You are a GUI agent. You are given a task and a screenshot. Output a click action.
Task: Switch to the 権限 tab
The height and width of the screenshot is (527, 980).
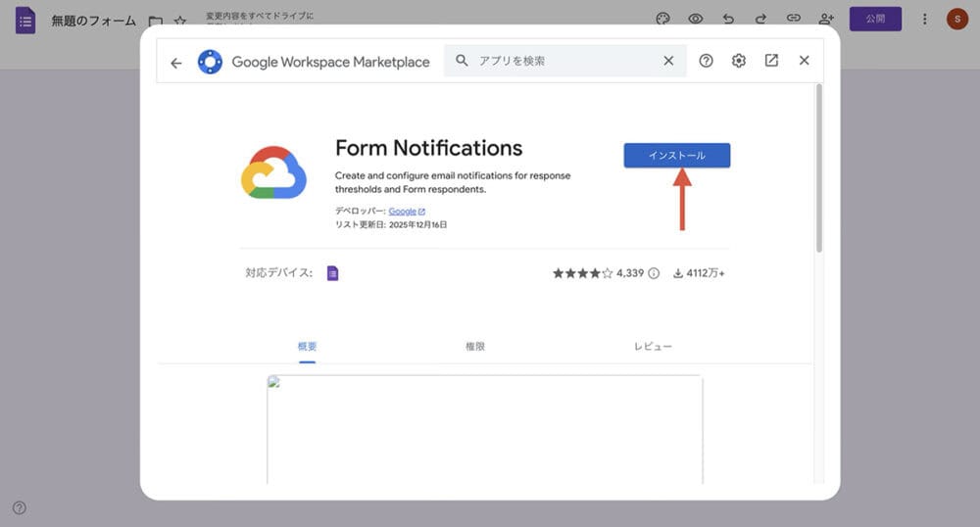(x=475, y=347)
